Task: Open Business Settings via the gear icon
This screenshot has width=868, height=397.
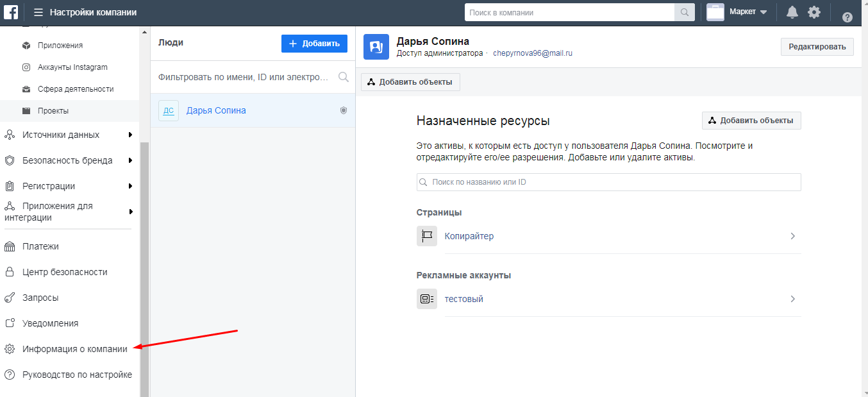Action: [814, 12]
